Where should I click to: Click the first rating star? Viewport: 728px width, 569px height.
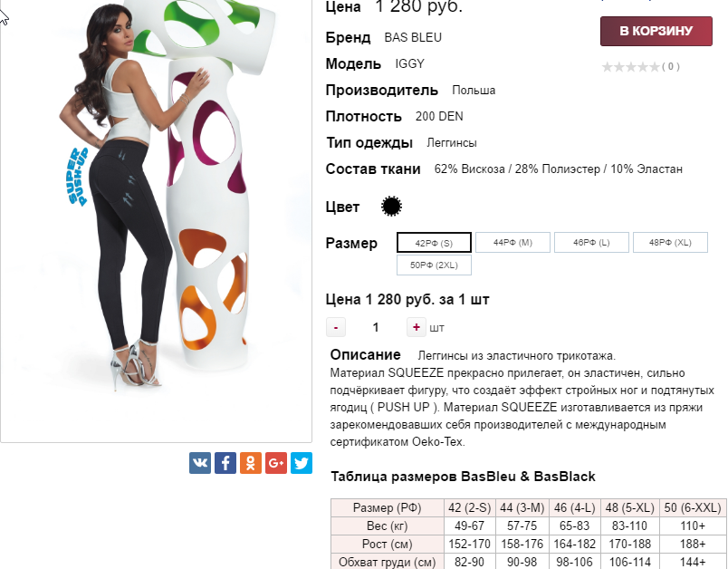(x=608, y=67)
